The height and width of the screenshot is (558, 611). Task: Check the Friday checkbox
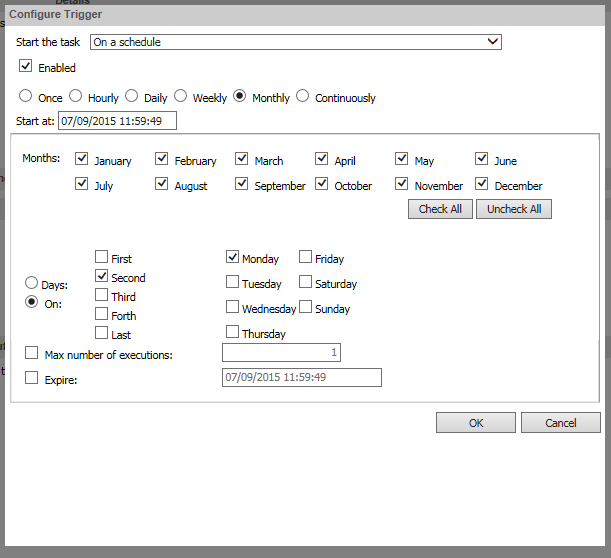tap(306, 257)
